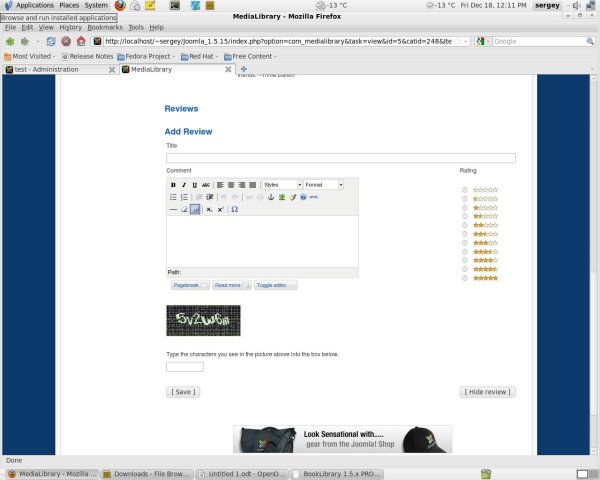Switch to the test - Administration tab
This screenshot has width=600, height=480.
click(59, 69)
